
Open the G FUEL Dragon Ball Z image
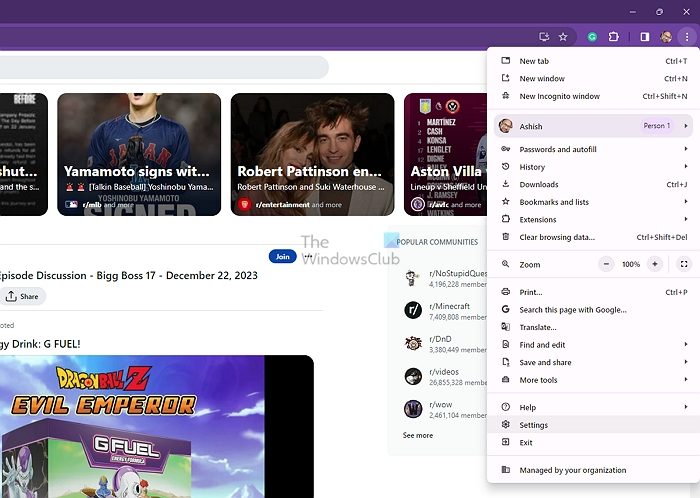(156, 427)
